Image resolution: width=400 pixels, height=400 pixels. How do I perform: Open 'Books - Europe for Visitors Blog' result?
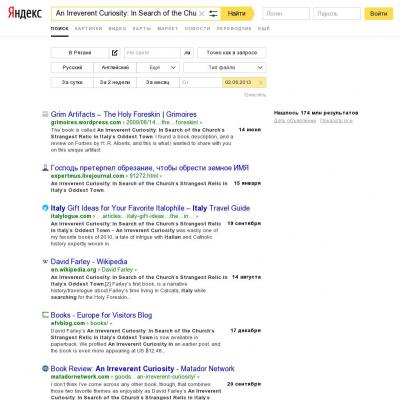101,315
